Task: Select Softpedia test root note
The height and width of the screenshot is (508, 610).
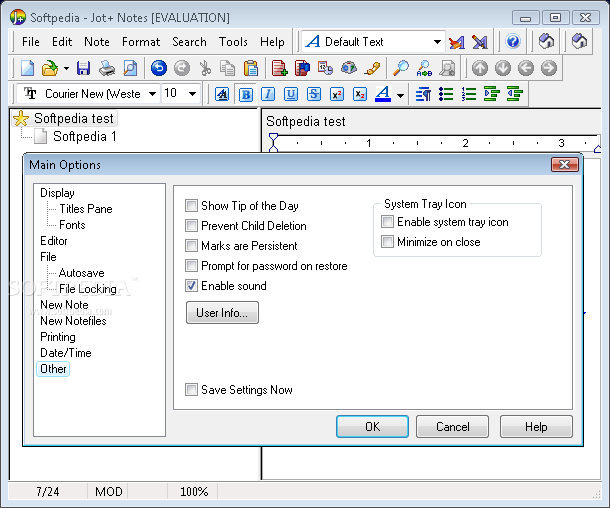Action: pyautogui.click(x=74, y=118)
